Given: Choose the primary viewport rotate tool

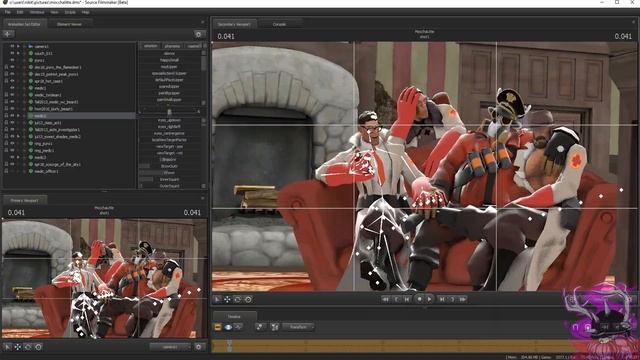Looking at the screenshot, I should pyautogui.click(x=28, y=347).
